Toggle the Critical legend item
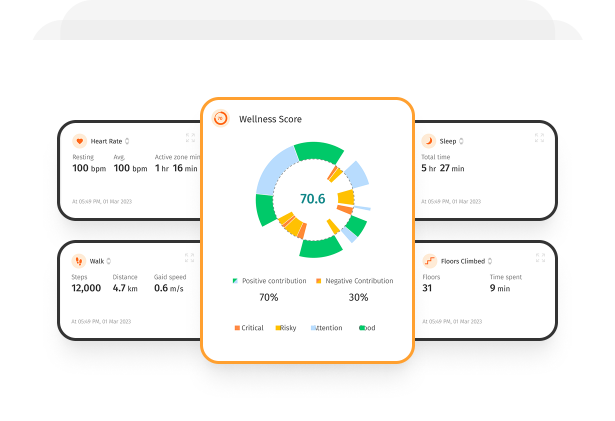 pos(249,328)
